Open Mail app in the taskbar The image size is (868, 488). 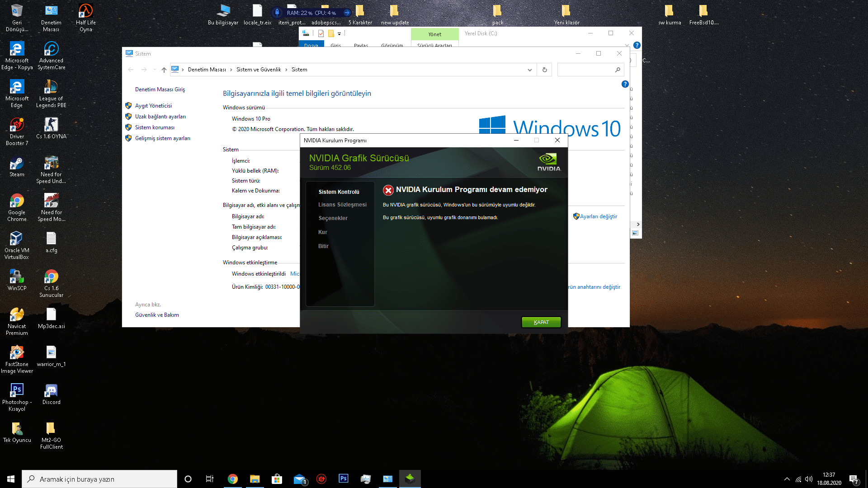(x=299, y=479)
